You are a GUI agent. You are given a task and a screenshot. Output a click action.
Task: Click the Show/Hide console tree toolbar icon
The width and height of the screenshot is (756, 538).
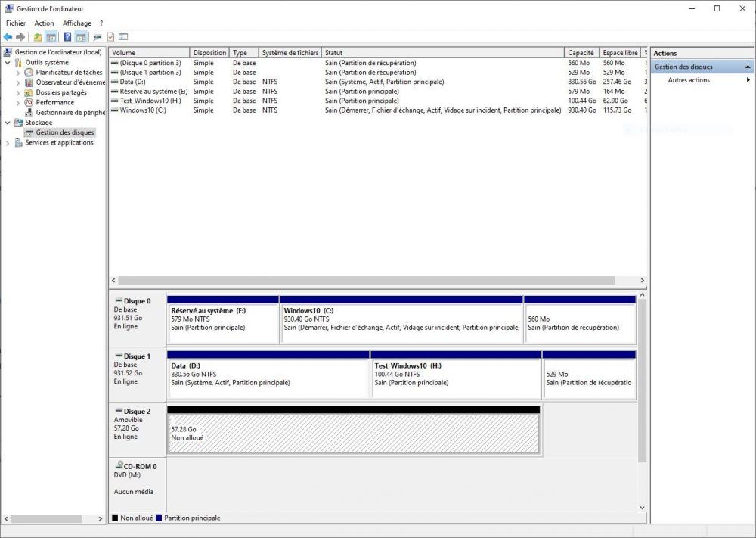[51, 37]
